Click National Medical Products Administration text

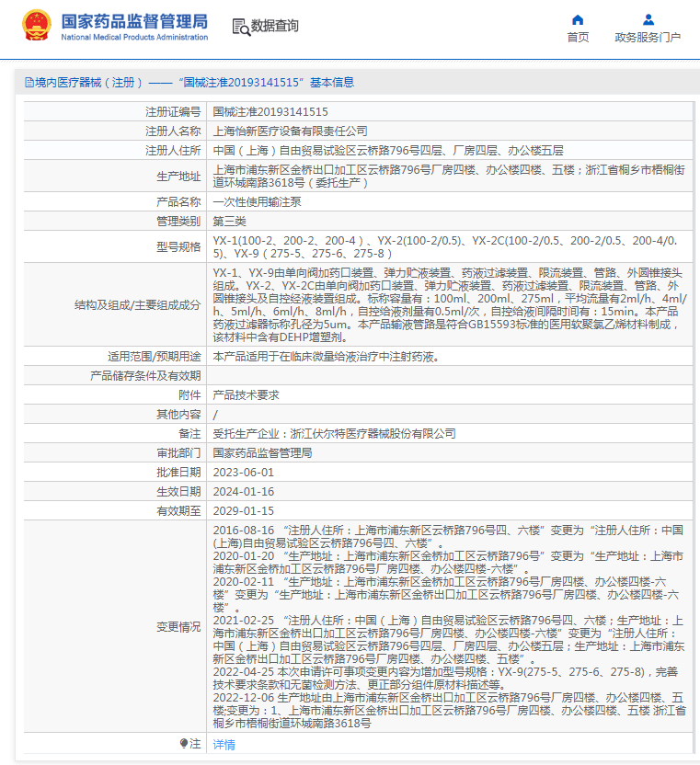pyautogui.click(x=134, y=37)
